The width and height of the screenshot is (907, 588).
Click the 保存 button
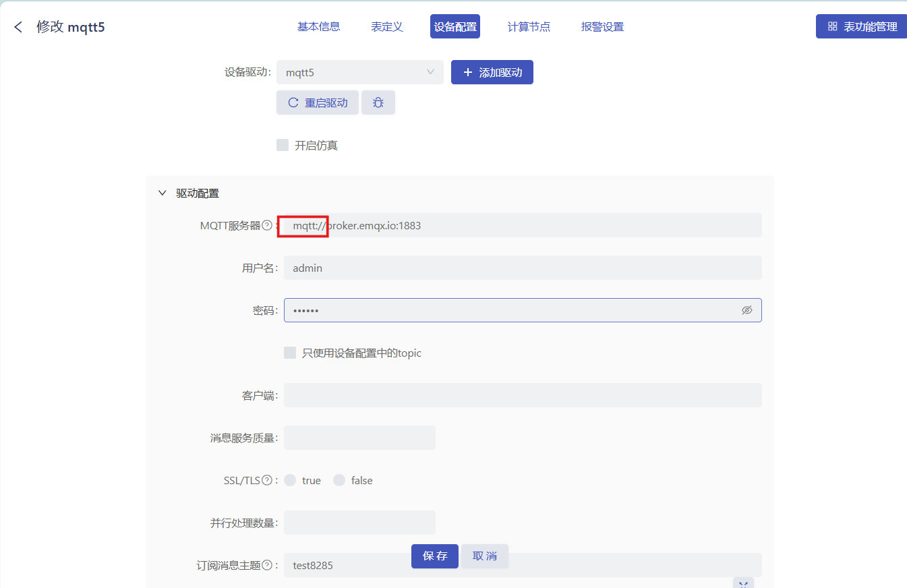435,556
